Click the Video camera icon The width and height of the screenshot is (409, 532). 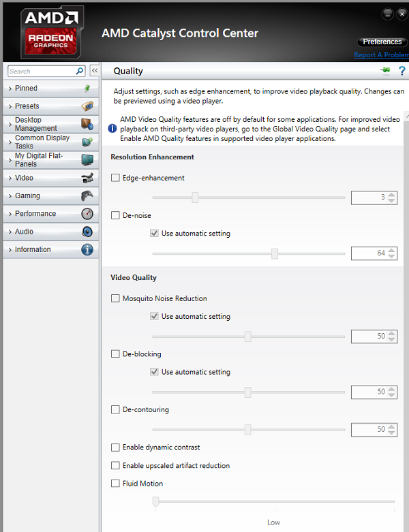pos(87,178)
